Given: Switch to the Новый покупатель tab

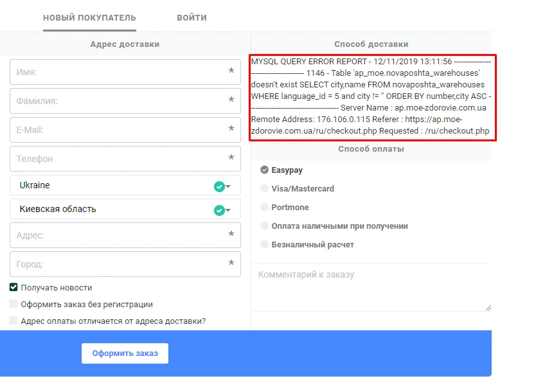Looking at the screenshot, I should (89, 18).
